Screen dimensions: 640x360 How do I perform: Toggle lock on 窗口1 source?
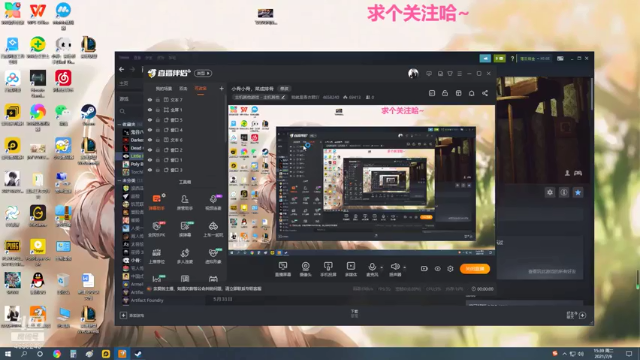(x=158, y=160)
